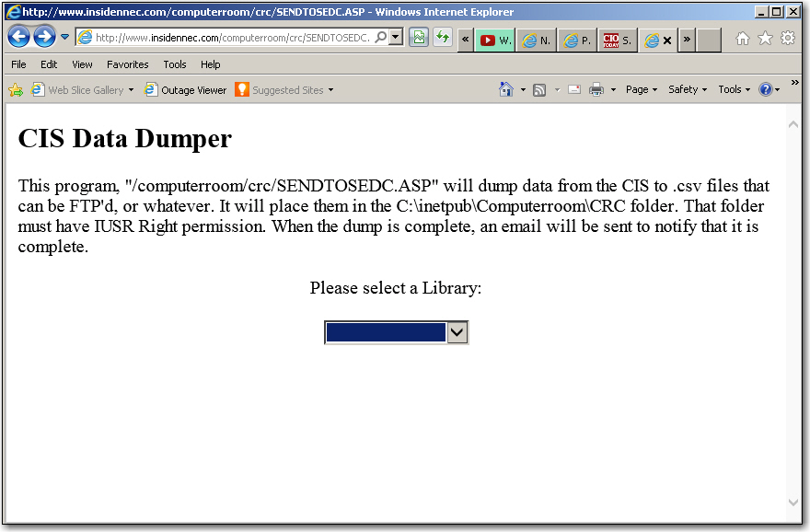810x532 pixels.
Task: Open the View menu
Action: pos(82,64)
